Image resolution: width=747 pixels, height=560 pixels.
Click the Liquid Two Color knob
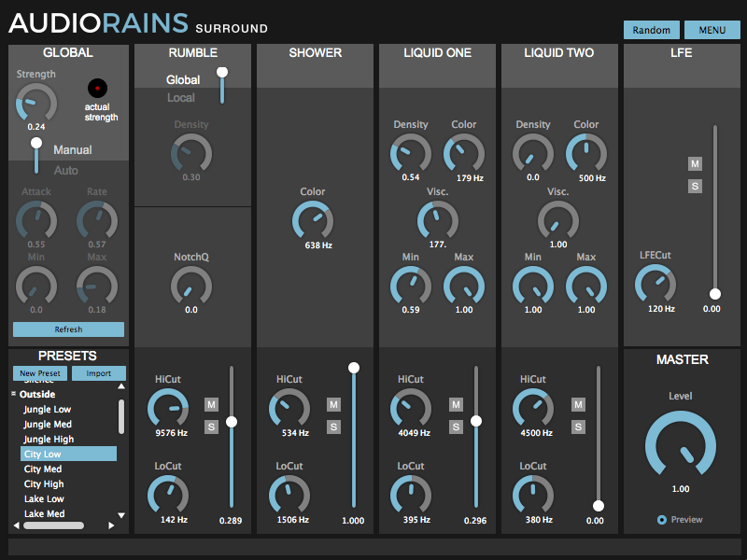(x=586, y=154)
